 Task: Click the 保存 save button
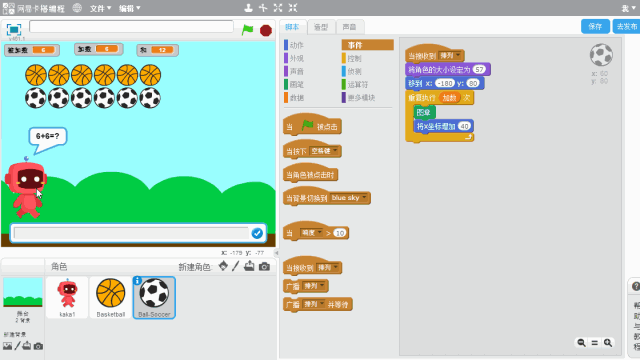pos(595,27)
